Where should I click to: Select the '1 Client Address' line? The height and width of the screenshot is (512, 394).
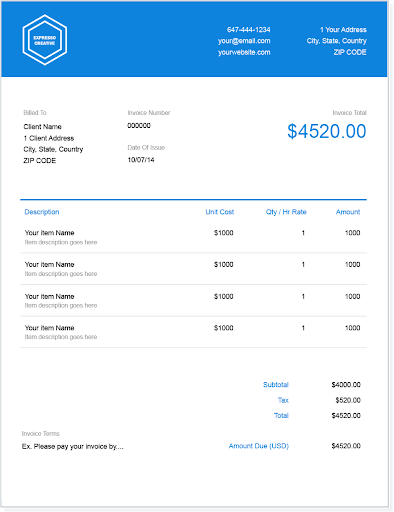(x=49, y=138)
